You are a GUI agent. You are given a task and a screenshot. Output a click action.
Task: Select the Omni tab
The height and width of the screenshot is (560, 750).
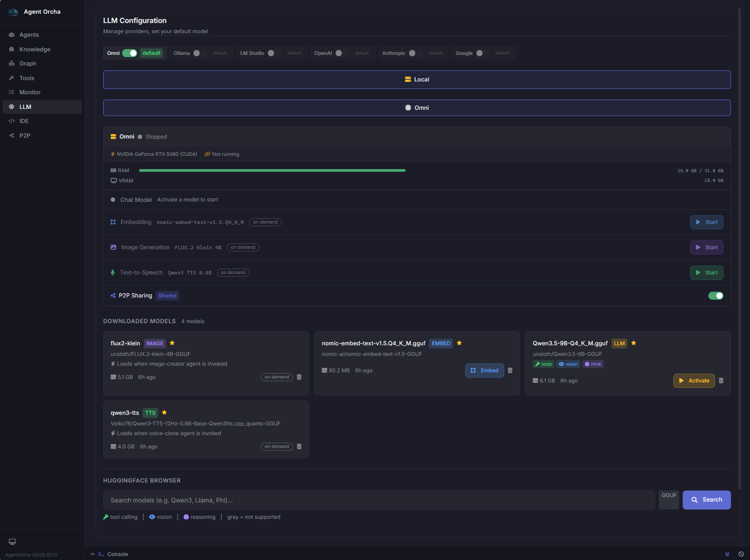point(417,108)
